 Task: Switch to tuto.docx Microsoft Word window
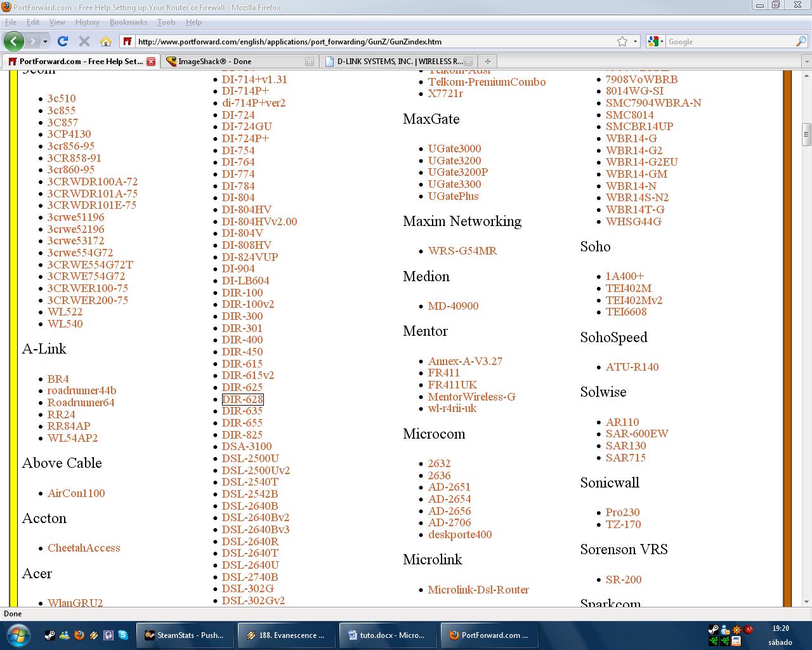tap(388, 635)
